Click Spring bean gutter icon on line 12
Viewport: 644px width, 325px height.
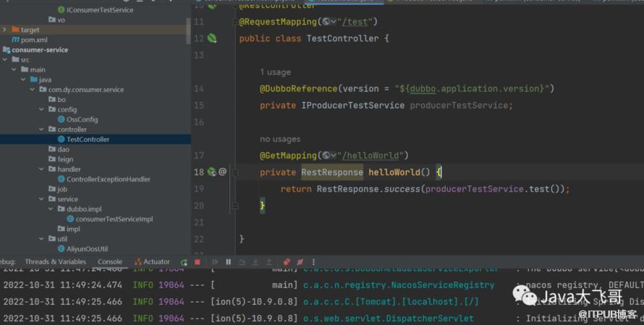tap(212, 38)
